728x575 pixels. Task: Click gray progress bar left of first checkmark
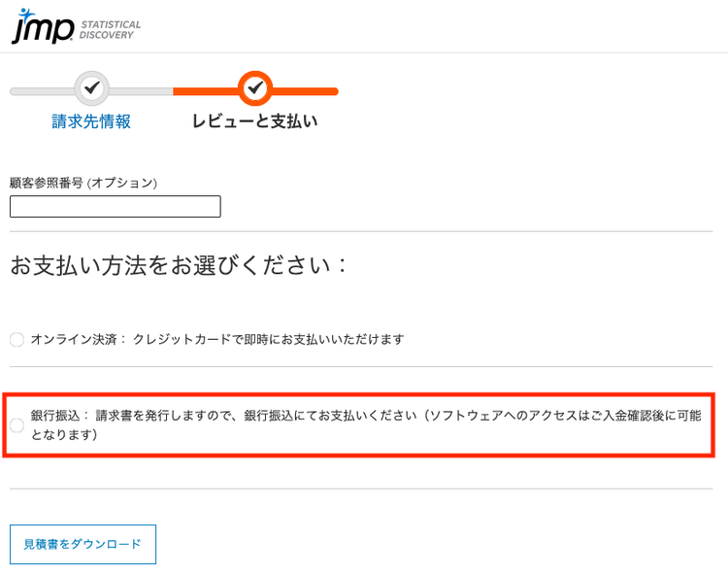coord(41,91)
